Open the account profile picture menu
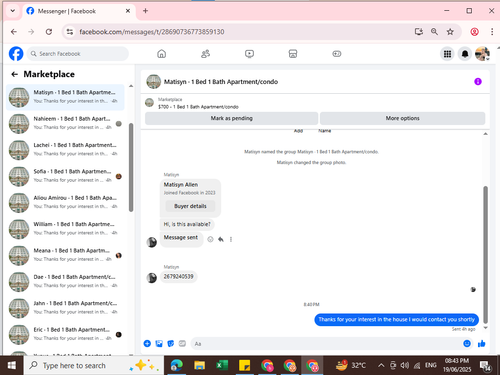The height and width of the screenshot is (375, 500). click(x=482, y=54)
